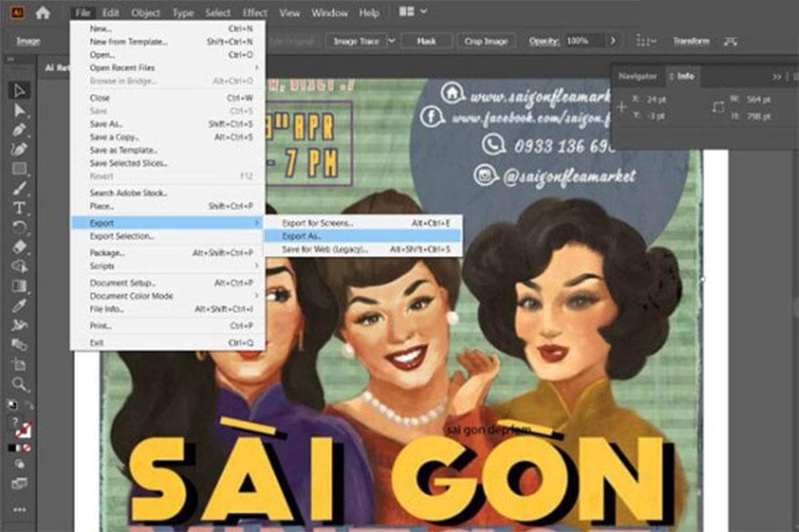Viewport: 799px width, 532px height.
Task: Select the Artboard tool
Action: click(19, 364)
